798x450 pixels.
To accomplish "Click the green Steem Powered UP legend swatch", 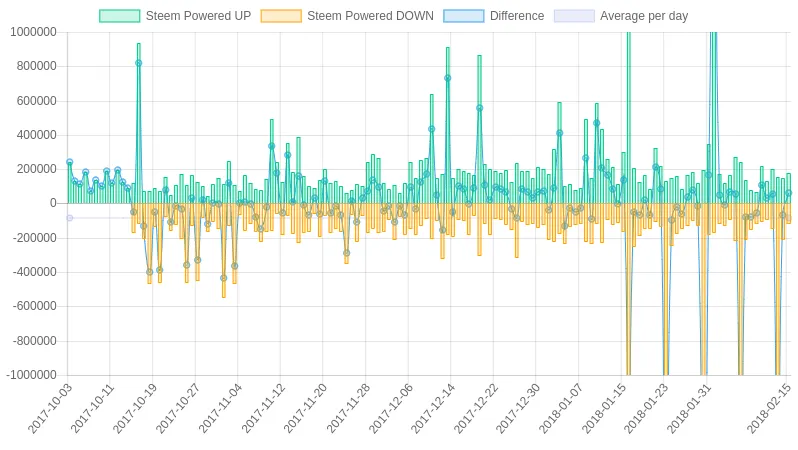I will click(120, 16).
